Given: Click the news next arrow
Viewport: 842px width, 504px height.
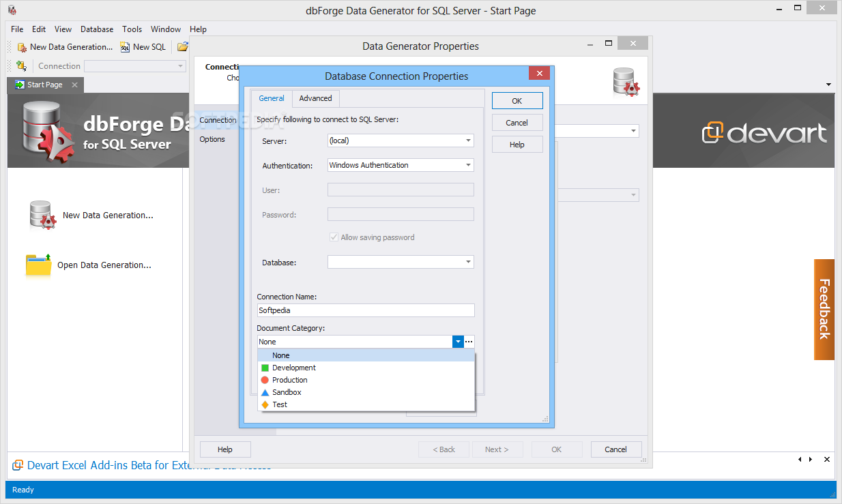Looking at the screenshot, I should (x=811, y=460).
